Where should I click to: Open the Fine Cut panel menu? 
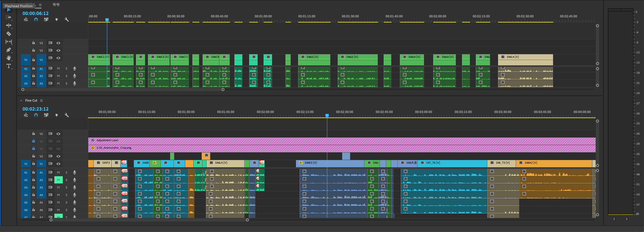tap(41, 100)
